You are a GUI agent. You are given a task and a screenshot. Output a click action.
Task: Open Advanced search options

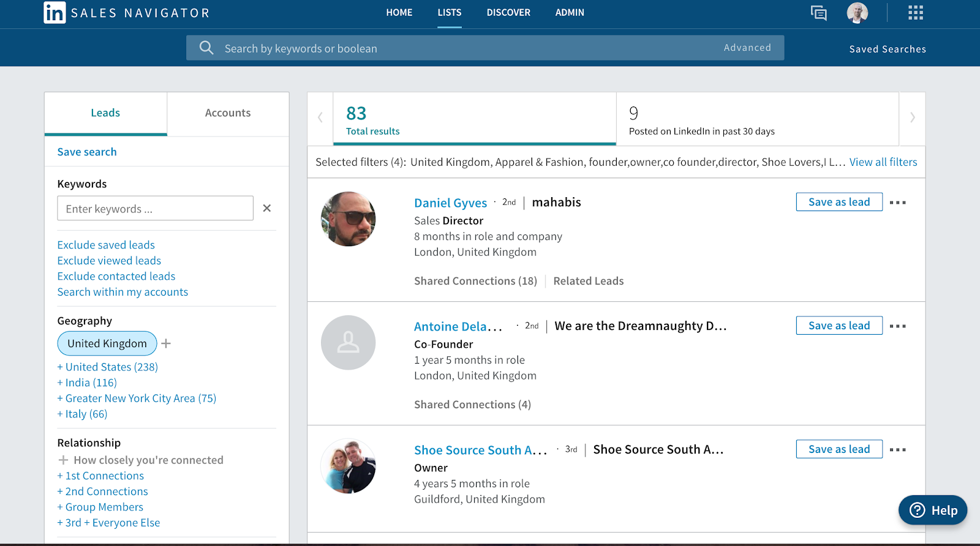click(747, 48)
